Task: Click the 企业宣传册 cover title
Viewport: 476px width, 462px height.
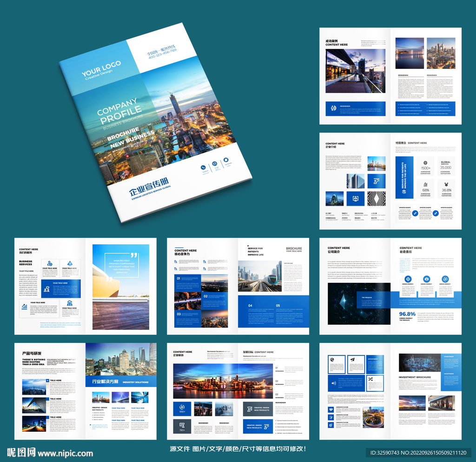Action: point(149,187)
